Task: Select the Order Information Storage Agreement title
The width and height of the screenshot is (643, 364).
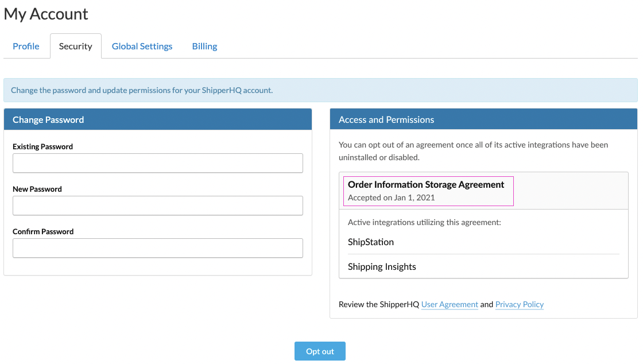Action: [x=425, y=184]
